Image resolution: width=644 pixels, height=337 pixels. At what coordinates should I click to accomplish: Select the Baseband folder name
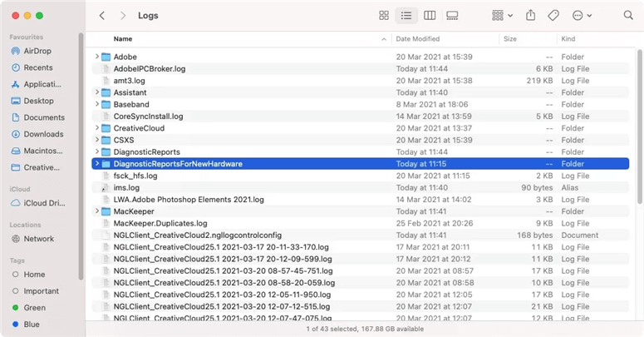(131, 105)
